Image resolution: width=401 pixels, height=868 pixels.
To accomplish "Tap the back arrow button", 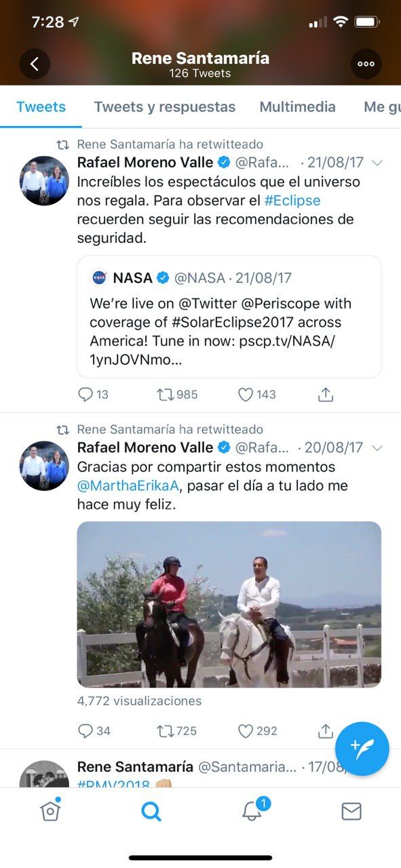I will coord(35,64).
